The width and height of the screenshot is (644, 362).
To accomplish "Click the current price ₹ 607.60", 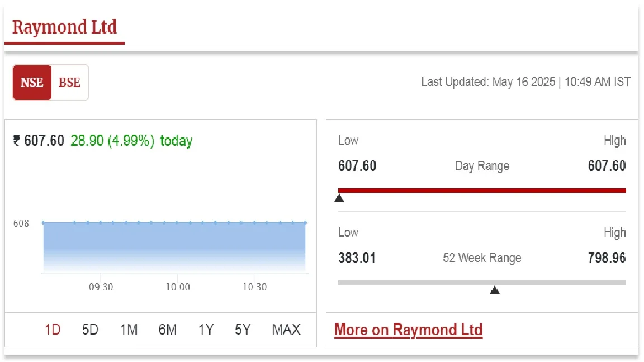I will [x=39, y=141].
